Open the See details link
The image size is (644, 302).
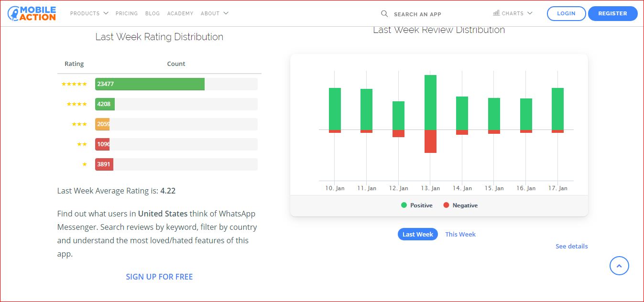(x=572, y=246)
